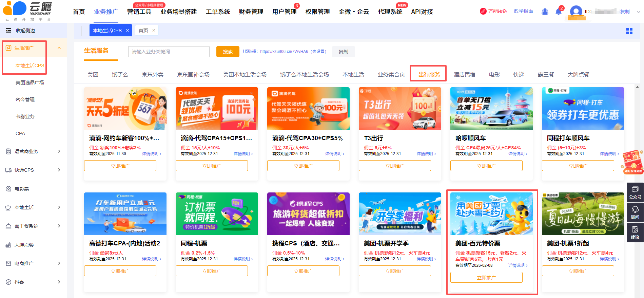Image resolution: width=644 pixels, height=298 pixels.
Task: Click the grid layout icon
Action: [629, 31]
